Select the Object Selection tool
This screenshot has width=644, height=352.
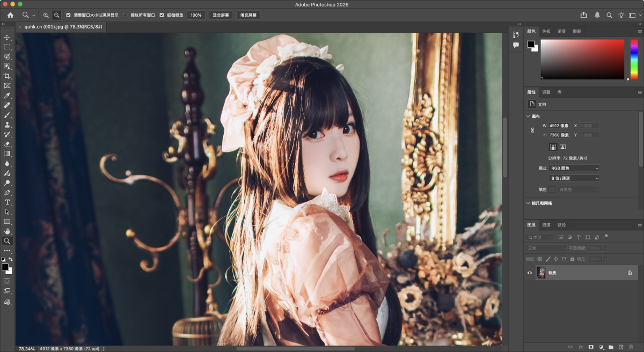pyautogui.click(x=8, y=67)
